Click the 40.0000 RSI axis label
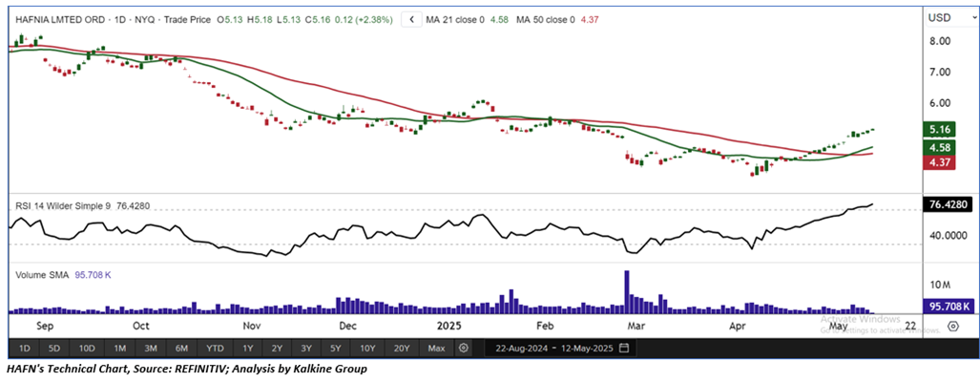This screenshot has width=980, height=382. tap(949, 236)
